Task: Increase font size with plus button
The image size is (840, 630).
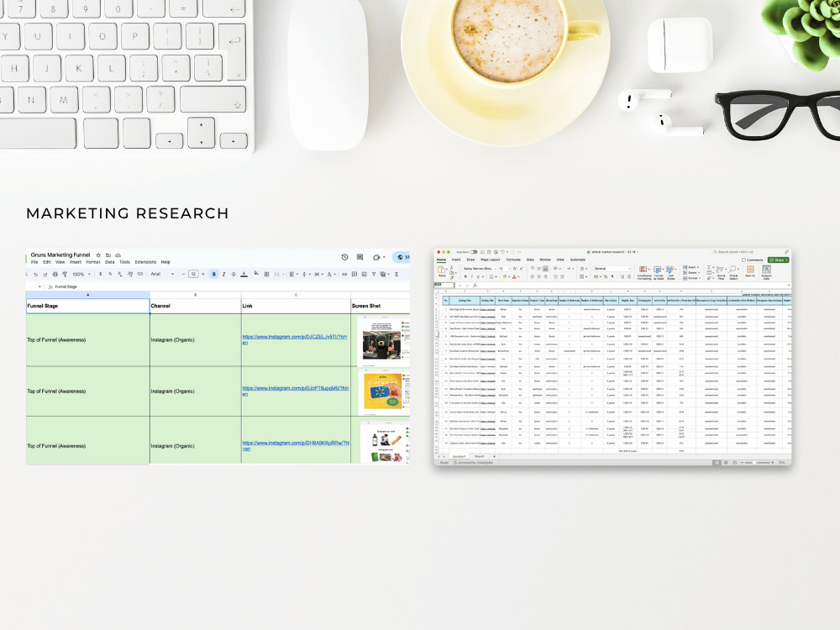Action: tap(203, 274)
